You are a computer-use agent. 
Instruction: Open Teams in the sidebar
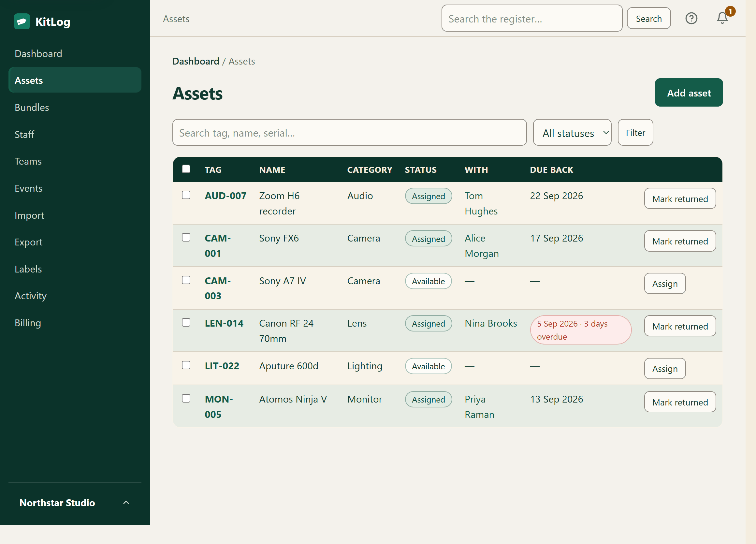tap(75, 161)
